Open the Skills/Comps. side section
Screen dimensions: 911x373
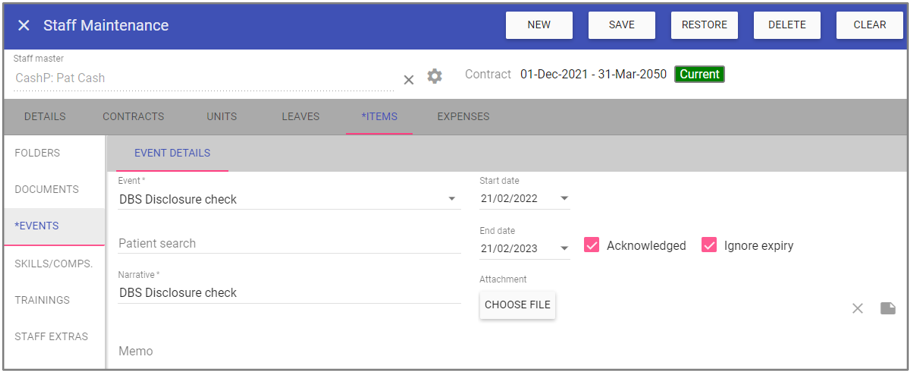53,264
